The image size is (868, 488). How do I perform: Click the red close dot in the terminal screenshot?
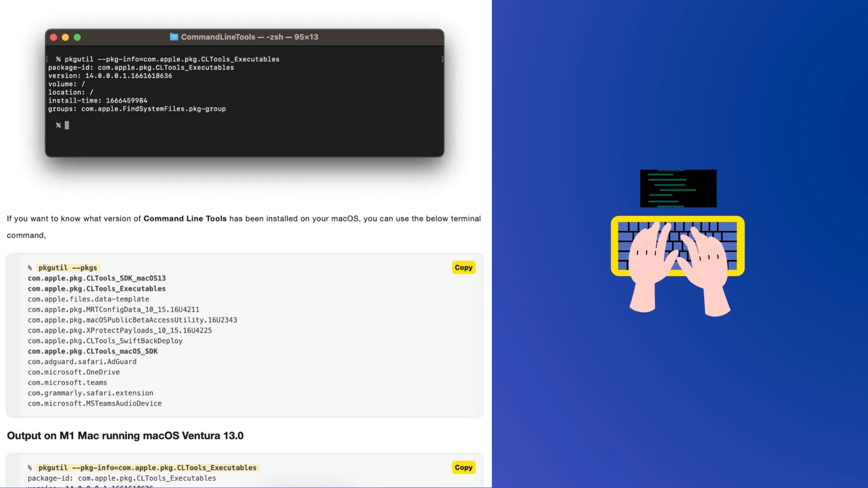53,38
